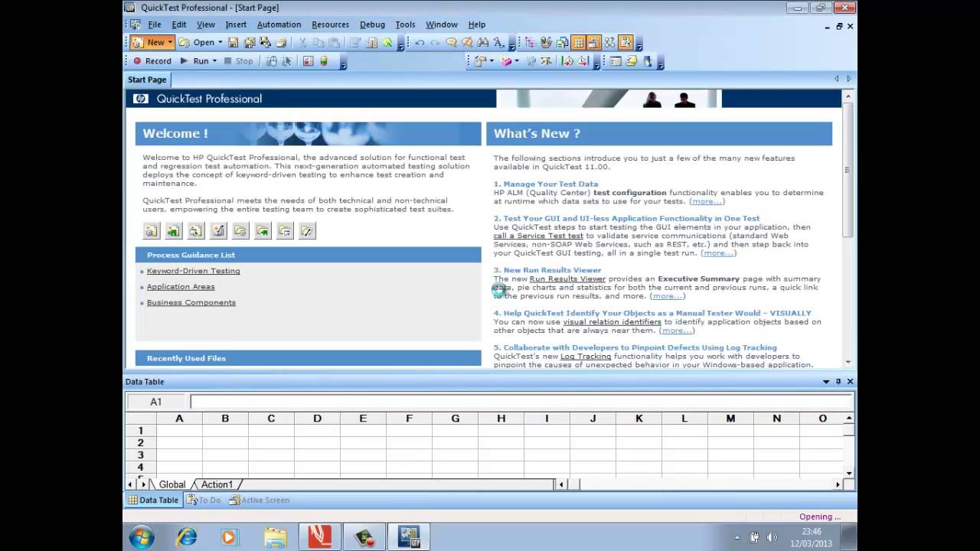Open Windows Media Player from the taskbar

(x=229, y=537)
